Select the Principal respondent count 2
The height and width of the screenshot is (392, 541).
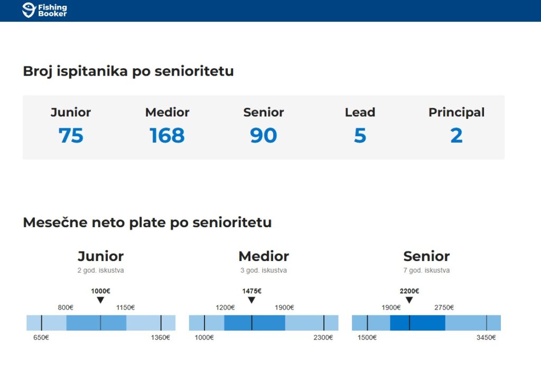pyautogui.click(x=456, y=136)
